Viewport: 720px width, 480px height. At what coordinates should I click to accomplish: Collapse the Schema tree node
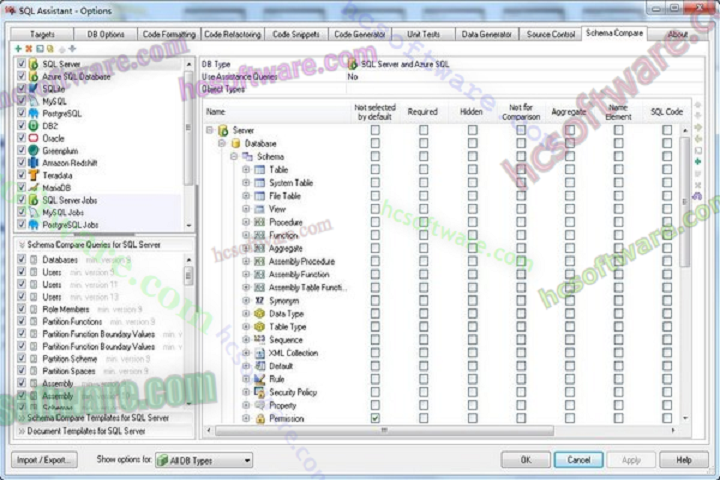(234, 157)
